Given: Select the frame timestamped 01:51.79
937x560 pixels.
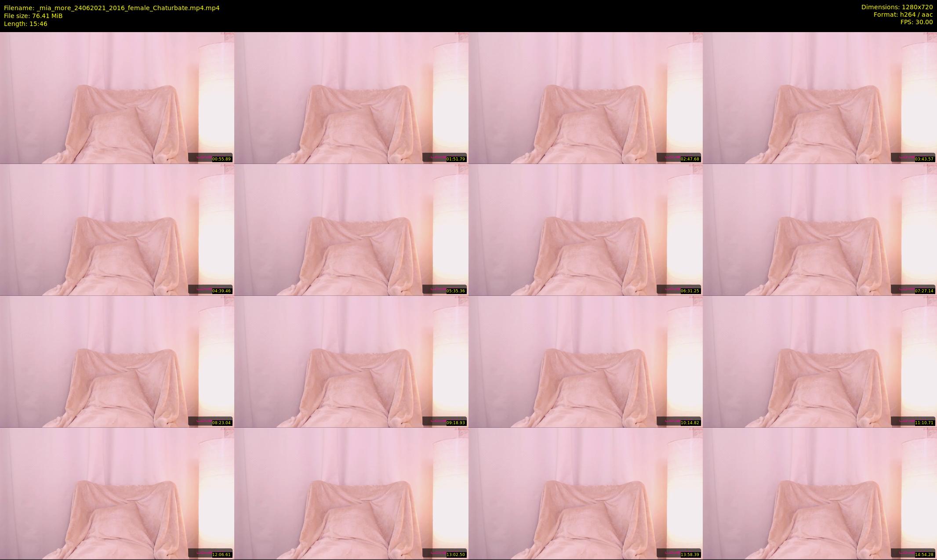Looking at the screenshot, I should click(x=351, y=98).
